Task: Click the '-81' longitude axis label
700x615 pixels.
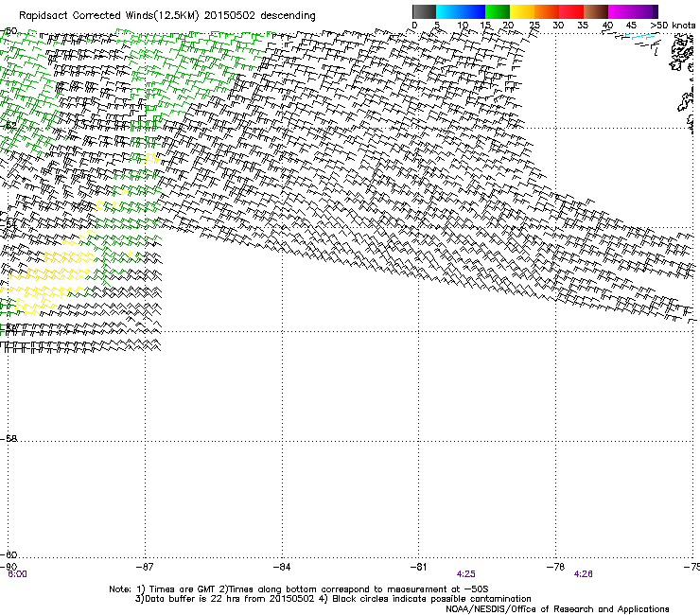Action: pyautogui.click(x=418, y=567)
